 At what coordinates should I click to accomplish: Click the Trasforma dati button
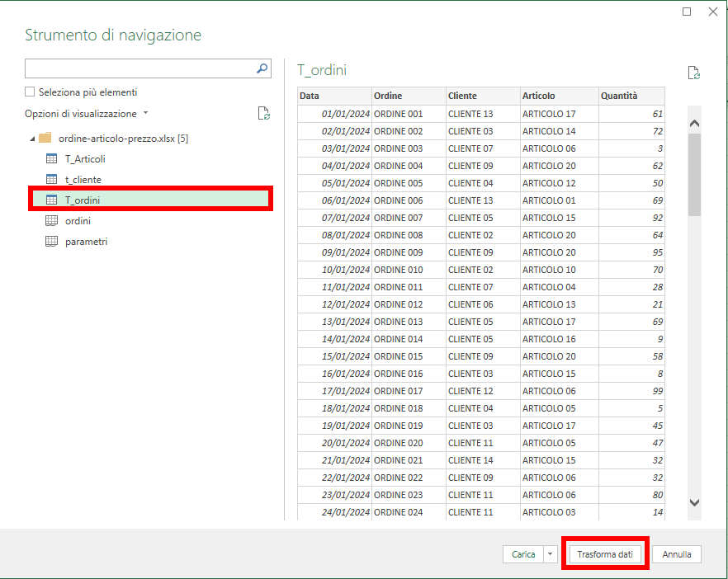click(x=605, y=554)
